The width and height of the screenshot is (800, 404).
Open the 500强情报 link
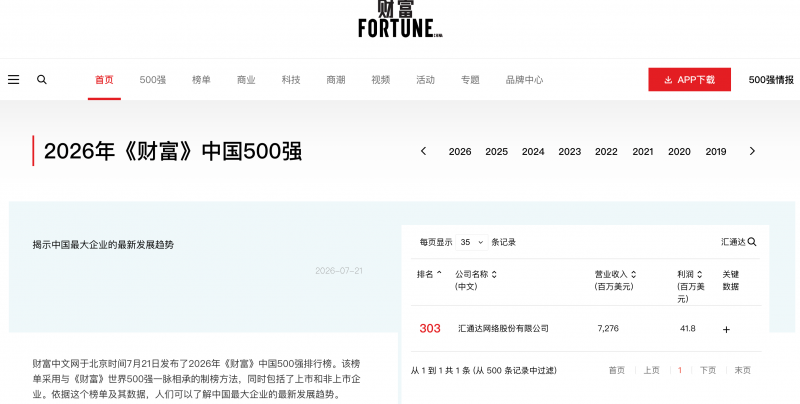(x=771, y=80)
